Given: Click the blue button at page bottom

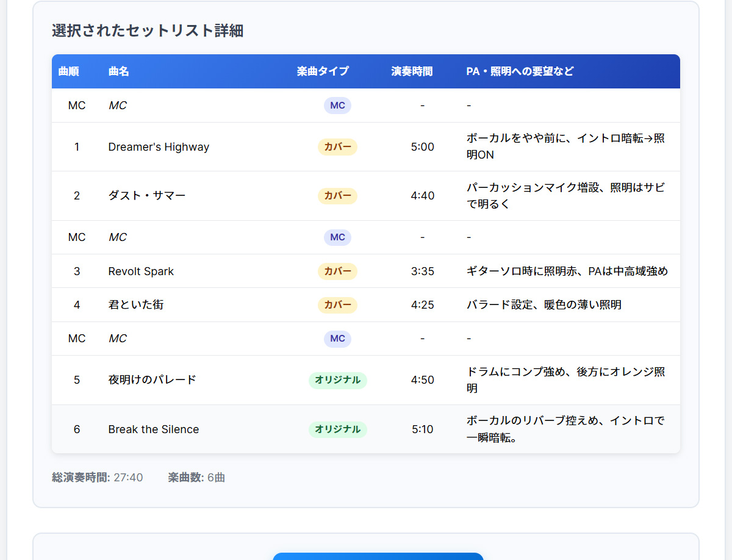Looking at the screenshot, I should click(x=378, y=556).
